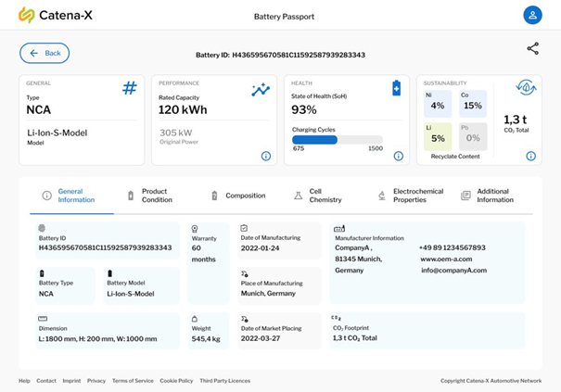Click the hash icon in General card

(x=130, y=88)
